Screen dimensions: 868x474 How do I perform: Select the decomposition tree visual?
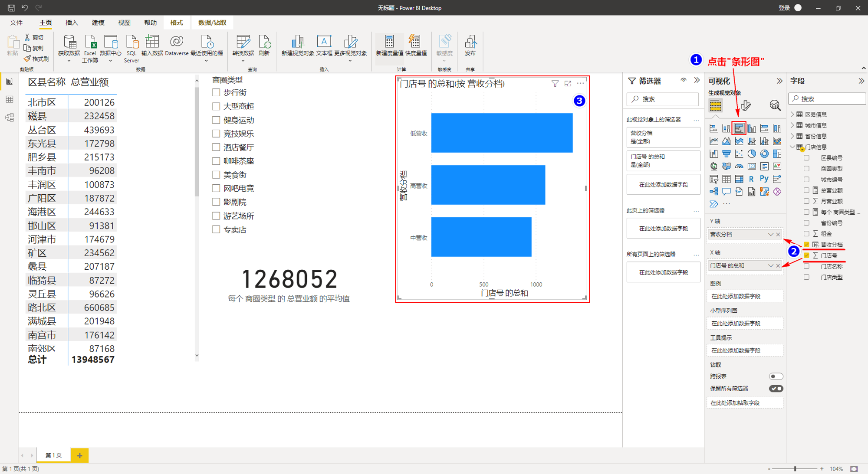713,191
